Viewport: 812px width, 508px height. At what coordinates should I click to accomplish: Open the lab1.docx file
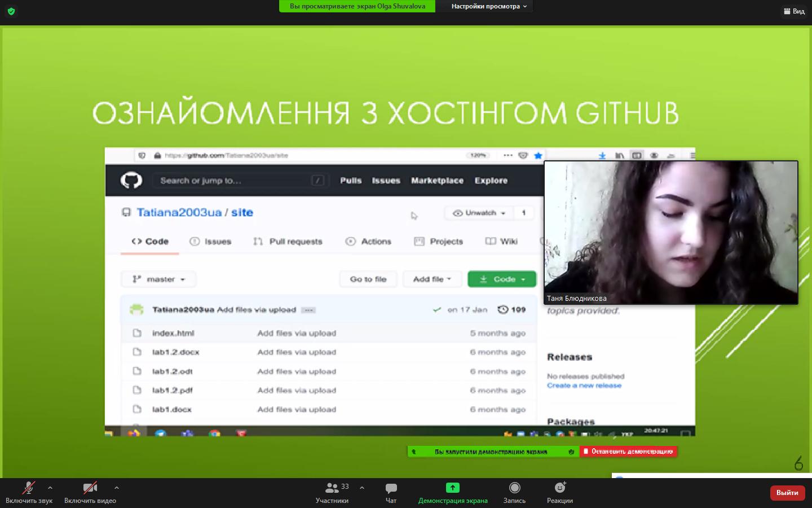(172, 410)
